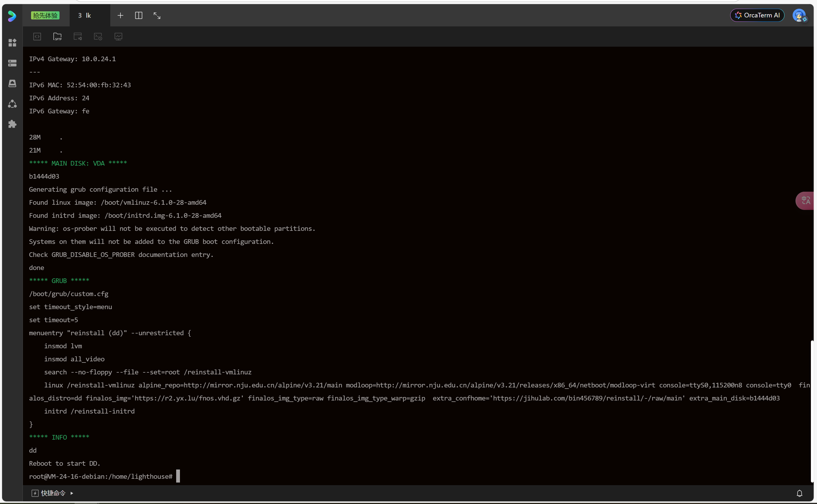This screenshot has width=817, height=504.
Task: Click 'IPv6 MAC: 52:54:00:fb:32:43' line
Action: tap(80, 85)
